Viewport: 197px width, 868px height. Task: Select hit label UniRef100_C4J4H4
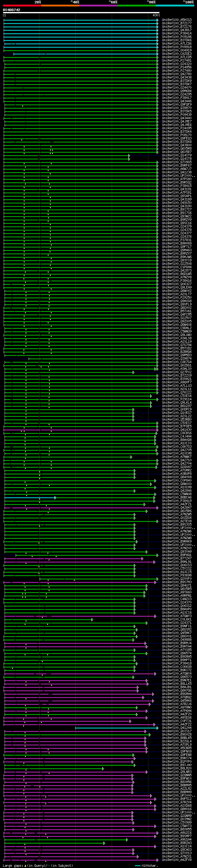point(177,436)
